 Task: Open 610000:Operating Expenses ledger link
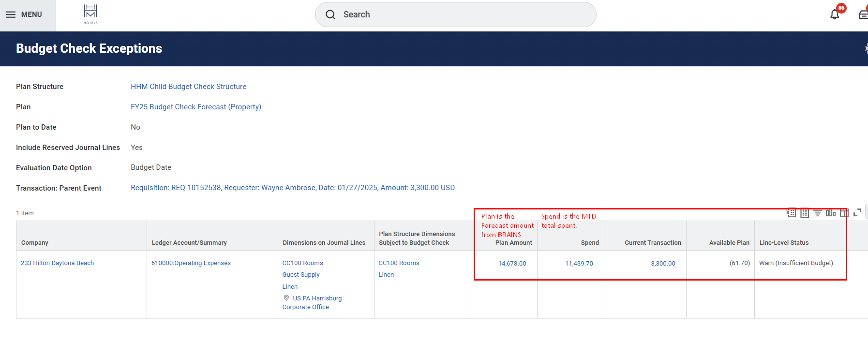tap(191, 263)
